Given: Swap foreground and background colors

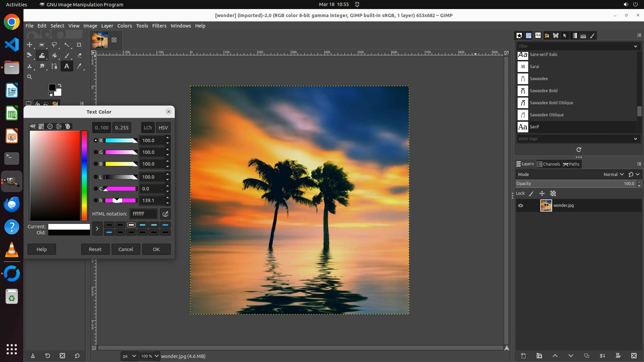Looking at the screenshot, I should pyautogui.click(x=60, y=85).
